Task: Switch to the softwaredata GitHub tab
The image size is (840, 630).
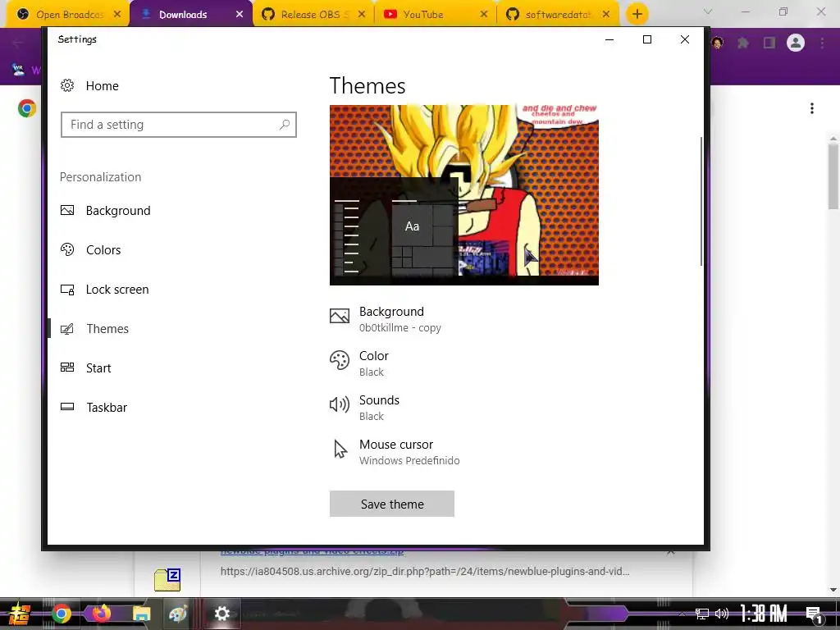Action: click(x=557, y=15)
